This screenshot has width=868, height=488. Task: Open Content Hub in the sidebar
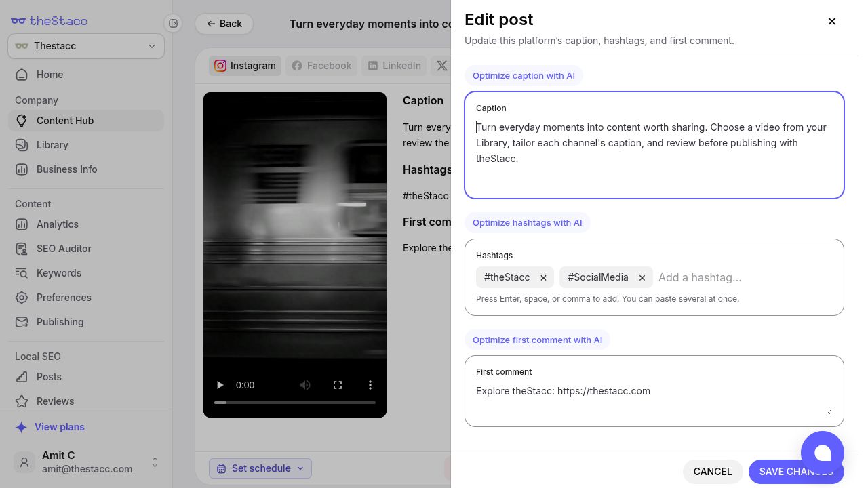[x=86, y=121]
